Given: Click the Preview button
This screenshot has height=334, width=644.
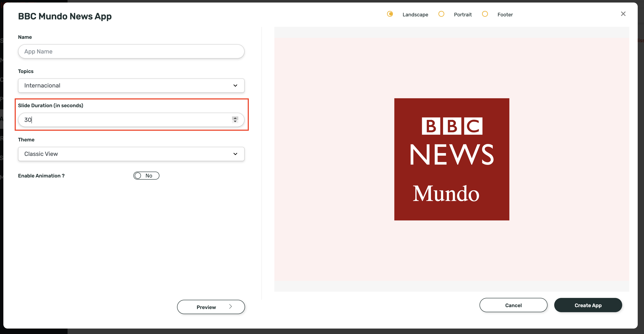Looking at the screenshot, I should coord(211,307).
